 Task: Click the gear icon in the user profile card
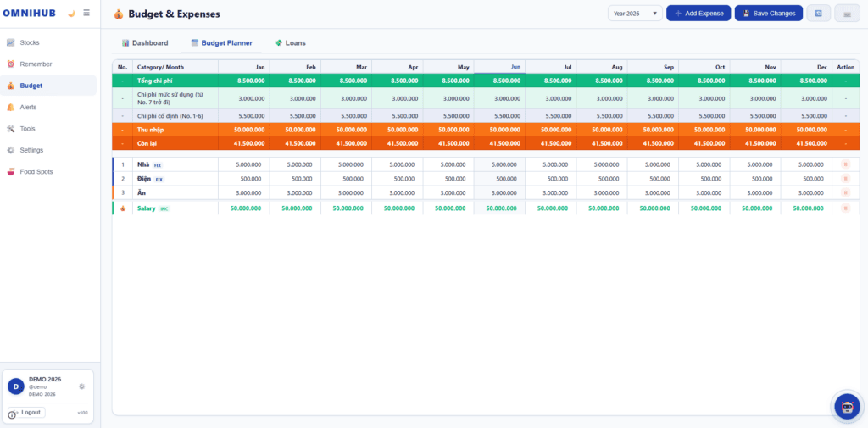tap(82, 386)
